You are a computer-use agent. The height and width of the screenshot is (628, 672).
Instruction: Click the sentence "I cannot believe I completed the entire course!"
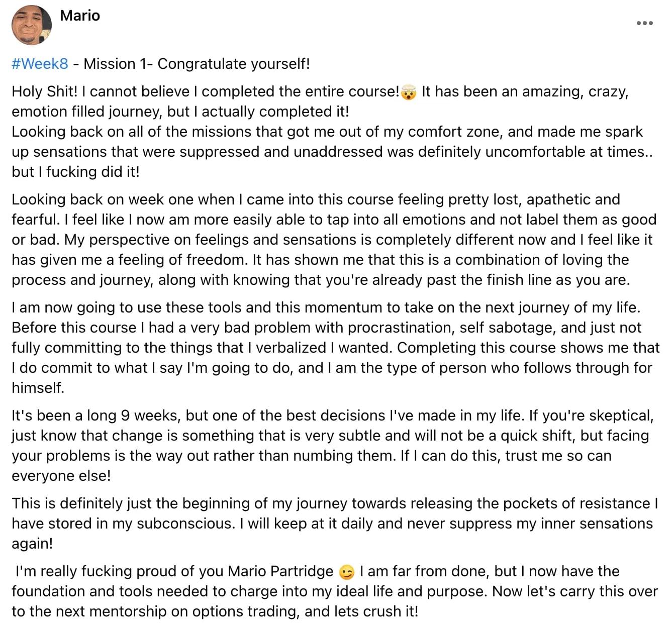(240, 91)
